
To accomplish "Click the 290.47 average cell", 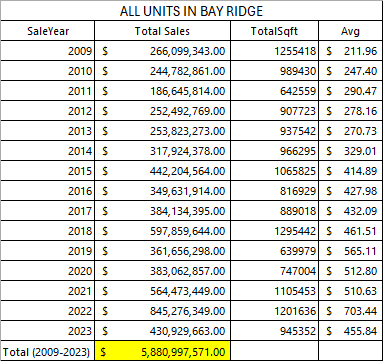I will [x=350, y=91].
